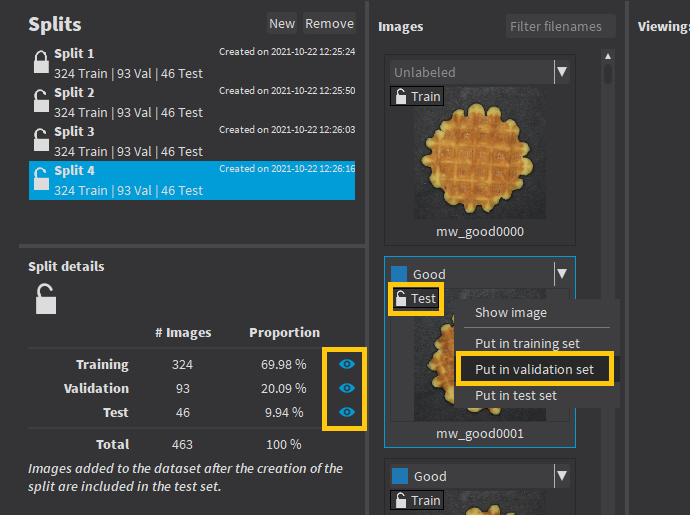690x515 pixels.
Task: Click the unlock icon on Split 4
Action: [41, 179]
